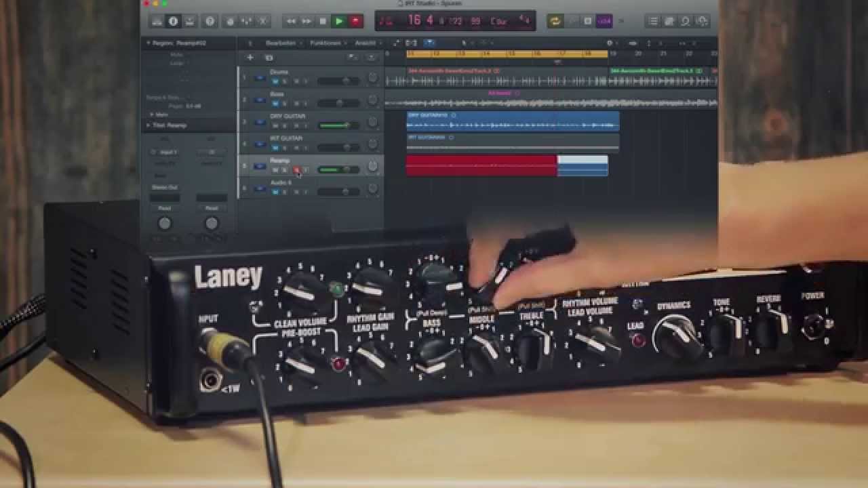This screenshot has width=868, height=488.
Task: Click the Rewind transport button
Action: coord(291,22)
